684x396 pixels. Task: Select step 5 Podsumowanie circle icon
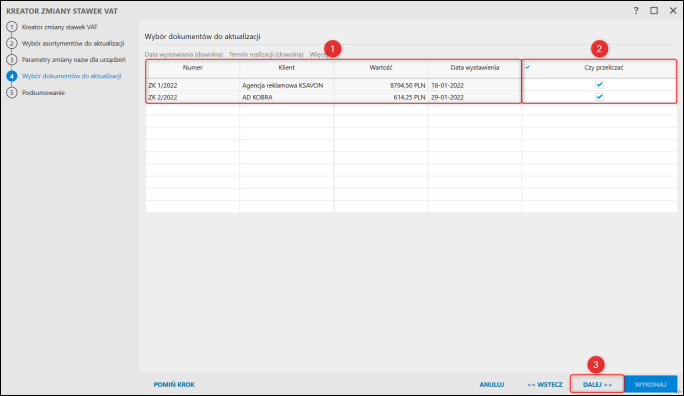(12, 92)
